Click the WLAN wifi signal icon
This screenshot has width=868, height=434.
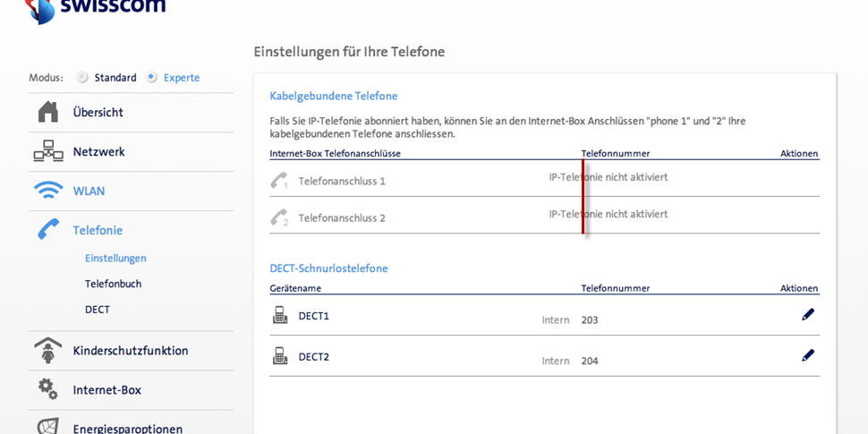(48, 191)
